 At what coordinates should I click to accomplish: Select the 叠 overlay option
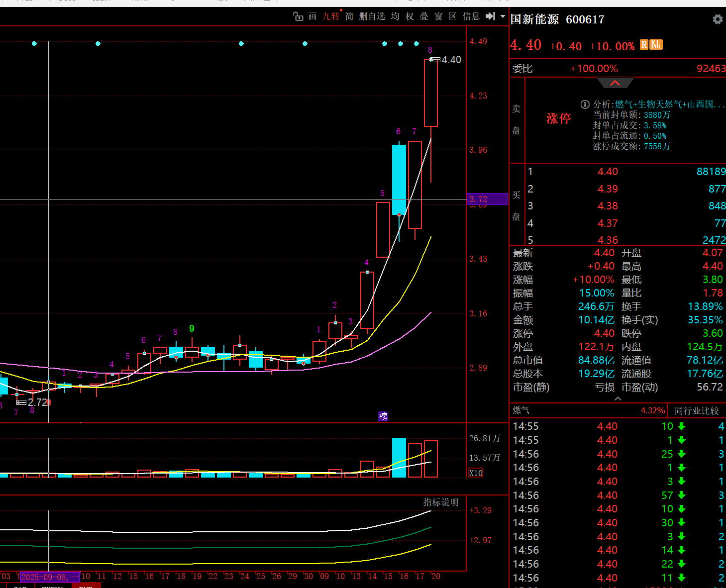(424, 16)
